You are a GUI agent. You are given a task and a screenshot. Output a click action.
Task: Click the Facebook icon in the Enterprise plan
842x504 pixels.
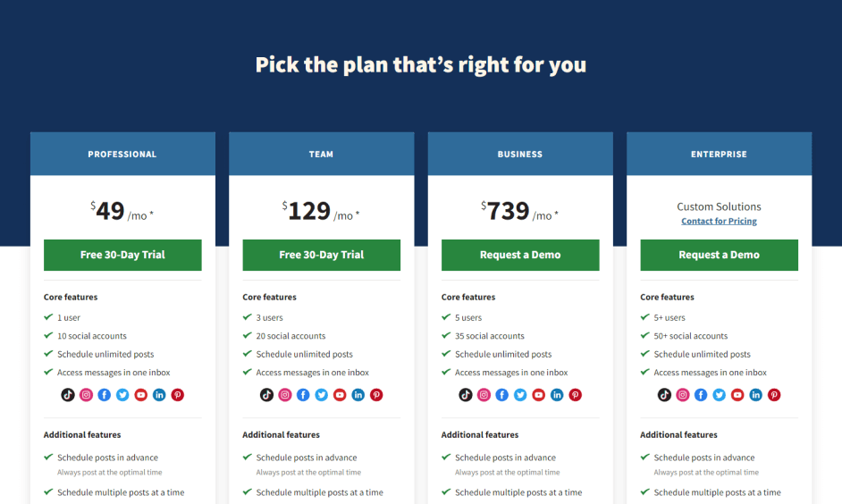click(x=701, y=395)
